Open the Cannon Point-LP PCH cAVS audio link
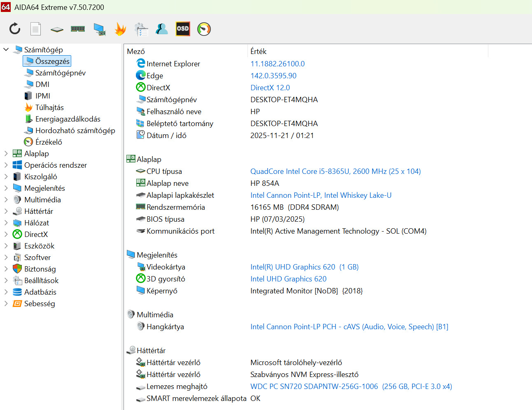This screenshot has width=532, height=410. 349,326
